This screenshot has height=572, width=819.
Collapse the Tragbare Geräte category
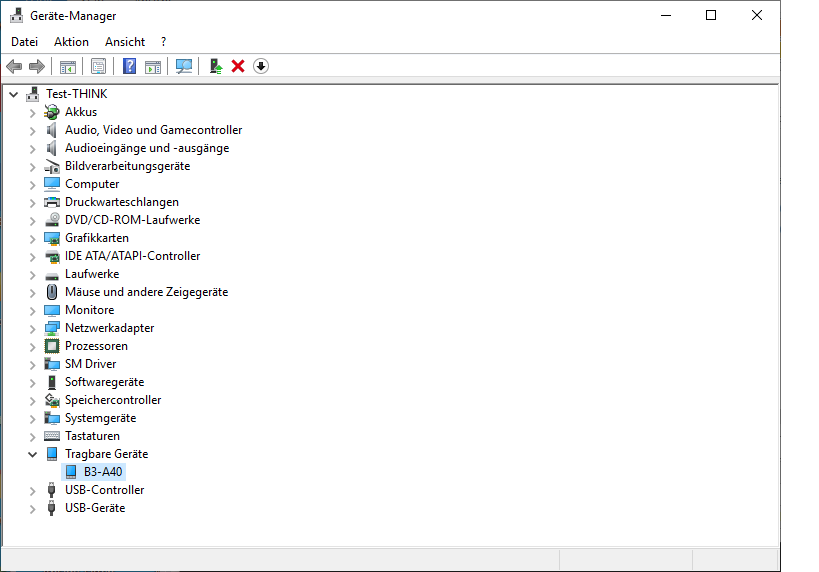tap(32, 454)
